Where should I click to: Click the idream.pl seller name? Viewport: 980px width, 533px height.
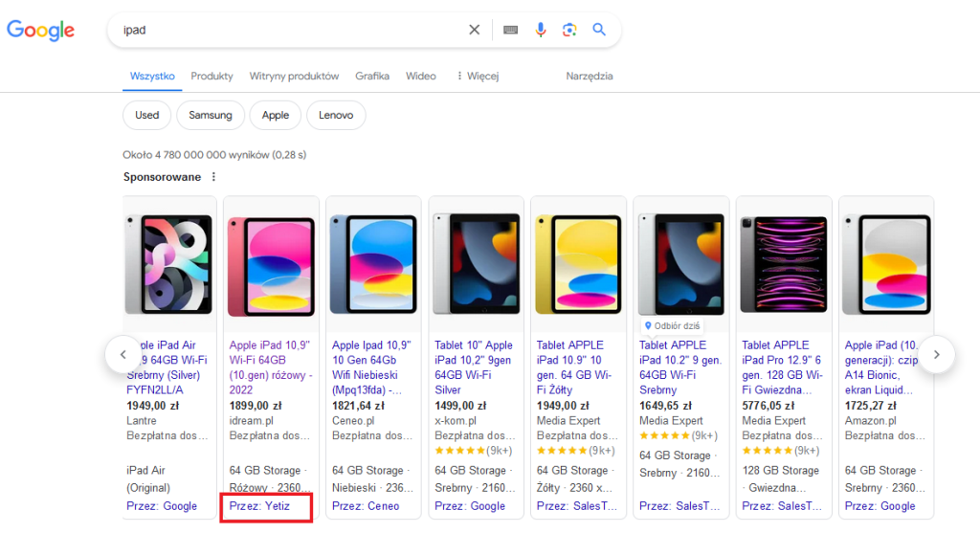252,420
